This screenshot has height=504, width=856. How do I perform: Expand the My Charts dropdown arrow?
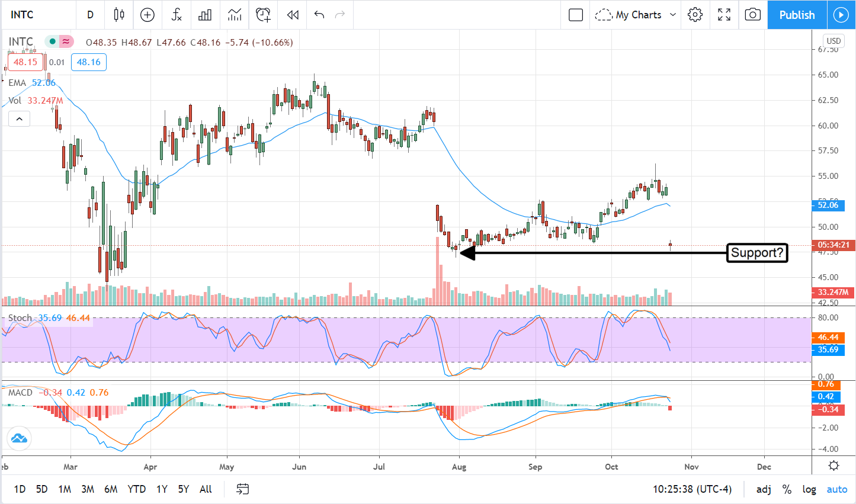(x=673, y=15)
